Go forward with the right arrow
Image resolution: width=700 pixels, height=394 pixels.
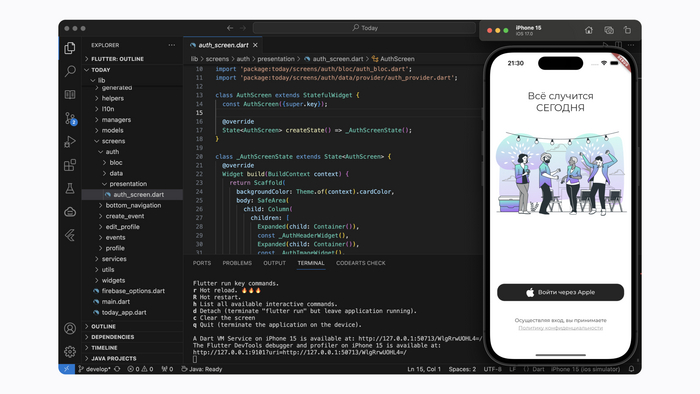[243, 28]
